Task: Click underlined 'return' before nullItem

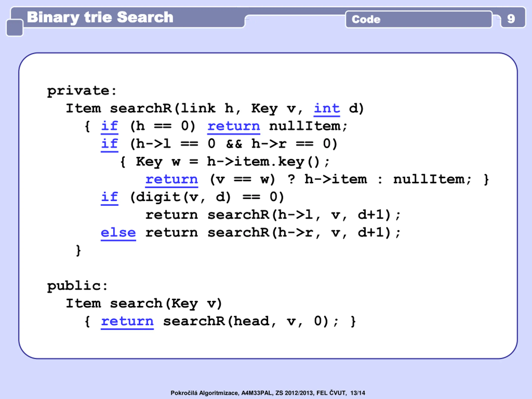Action: click(x=234, y=126)
